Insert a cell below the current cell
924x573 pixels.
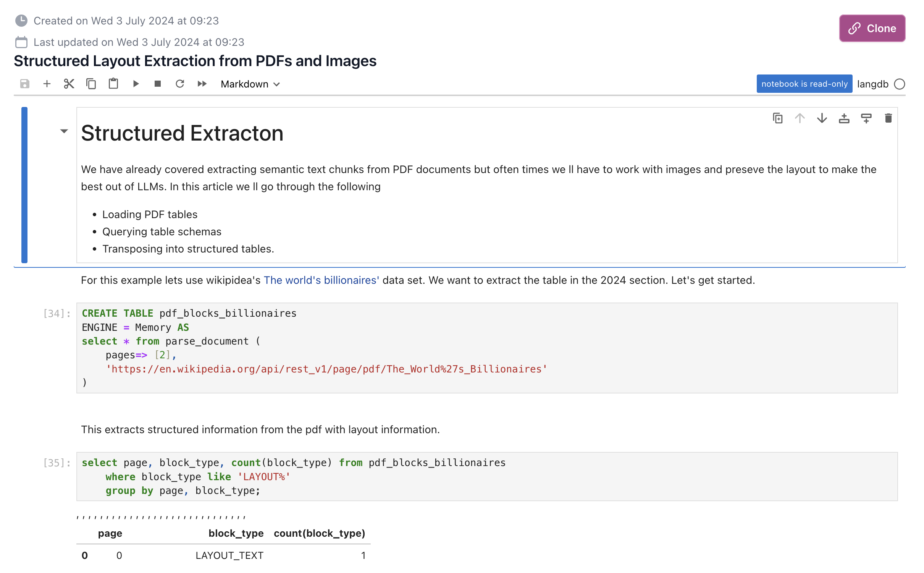pyautogui.click(x=866, y=118)
